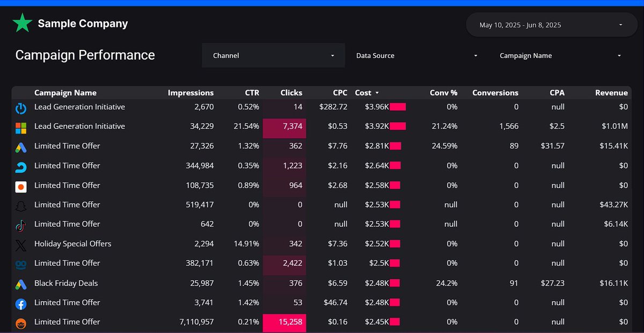Click the $43.27K revenue value
The image size is (644, 333).
[x=614, y=204]
